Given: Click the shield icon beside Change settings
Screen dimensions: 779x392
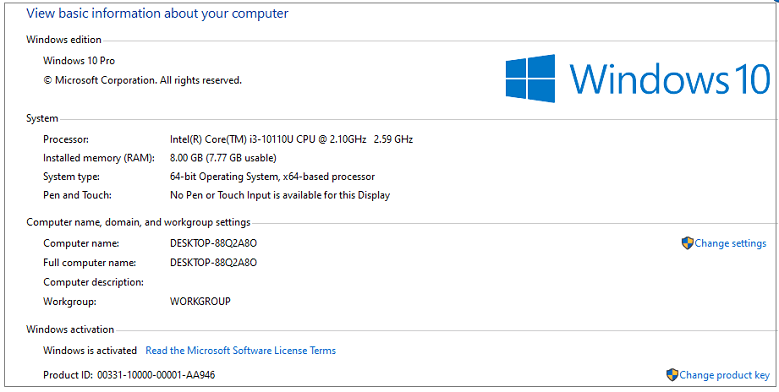Looking at the screenshot, I should click(687, 243).
